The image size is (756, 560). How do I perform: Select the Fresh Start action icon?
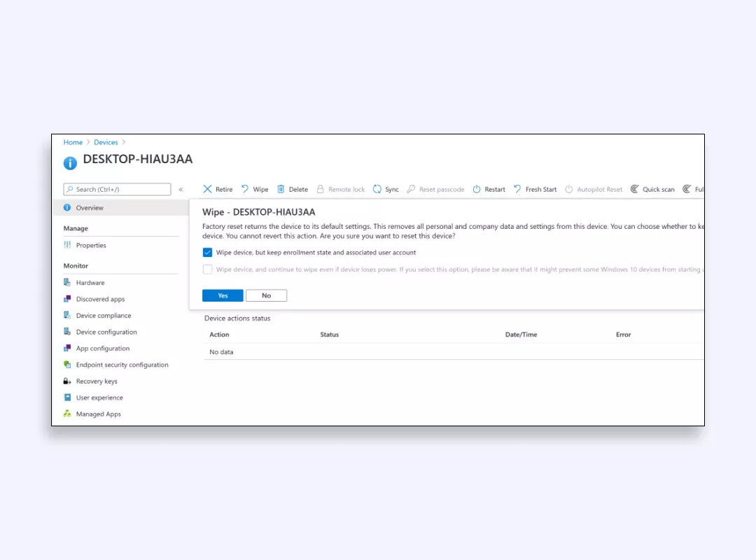coord(518,189)
